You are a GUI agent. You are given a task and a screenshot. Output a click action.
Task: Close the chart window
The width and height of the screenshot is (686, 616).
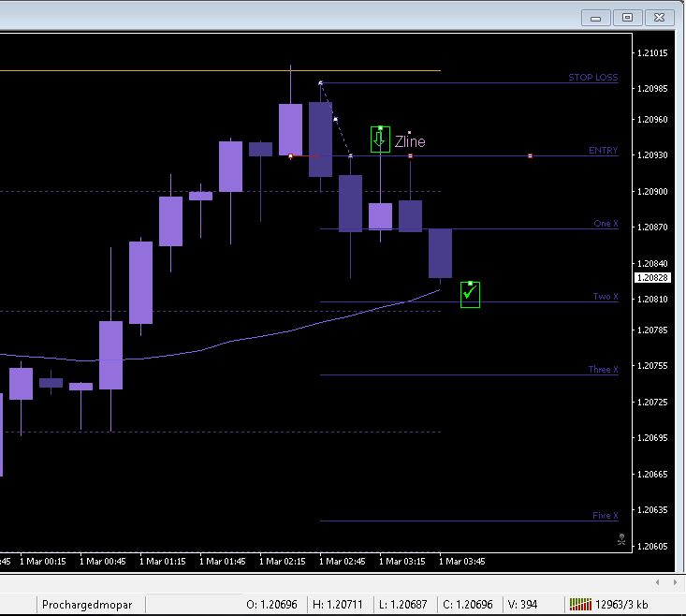click(x=659, y=18)
